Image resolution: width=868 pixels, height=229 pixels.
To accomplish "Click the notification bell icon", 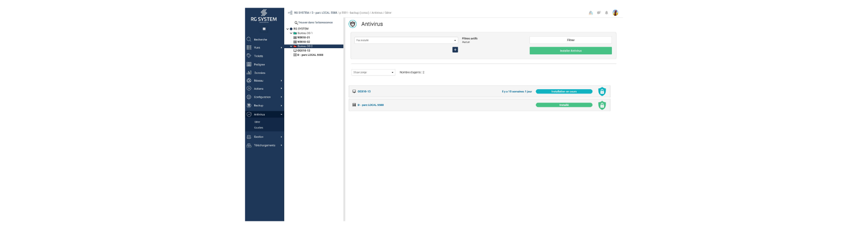I will pos(607,13).
